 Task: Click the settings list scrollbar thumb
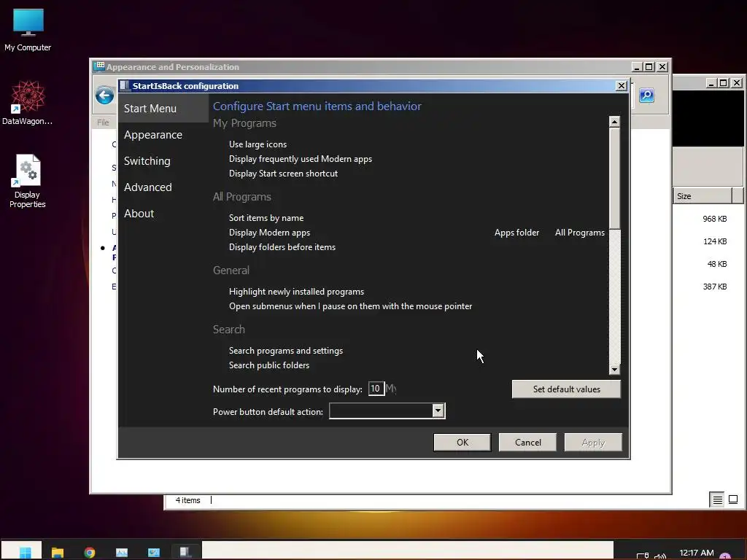[614, 179]
